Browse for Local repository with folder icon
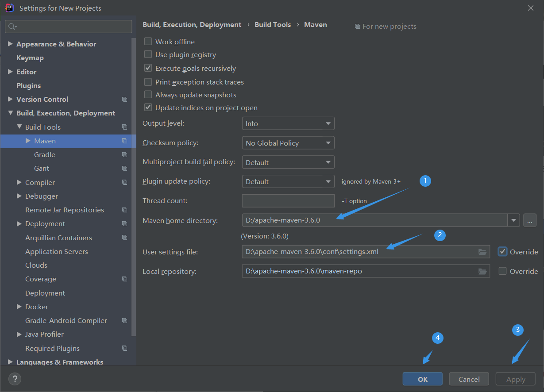 point(482,271)
